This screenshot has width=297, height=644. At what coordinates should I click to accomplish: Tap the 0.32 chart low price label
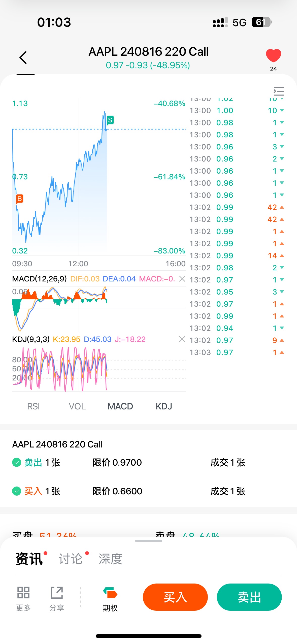coord(20,251)
